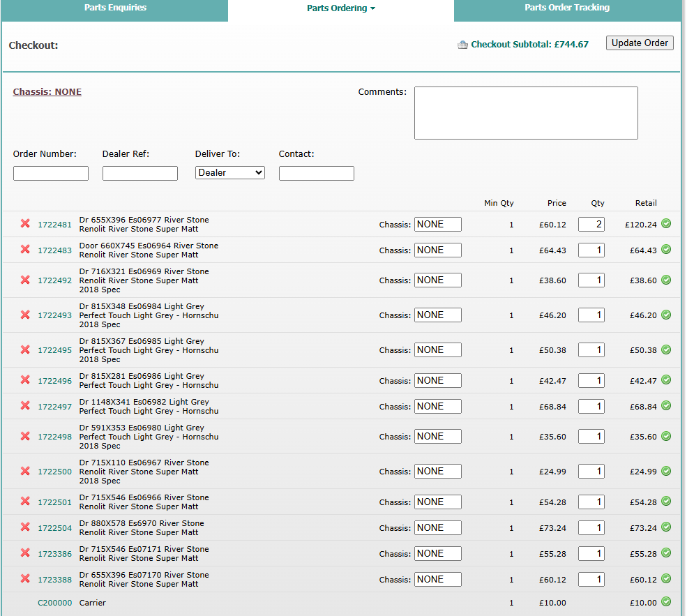Remove part 1722501 from the order
The image size is (694, 616).
[25, 502]
